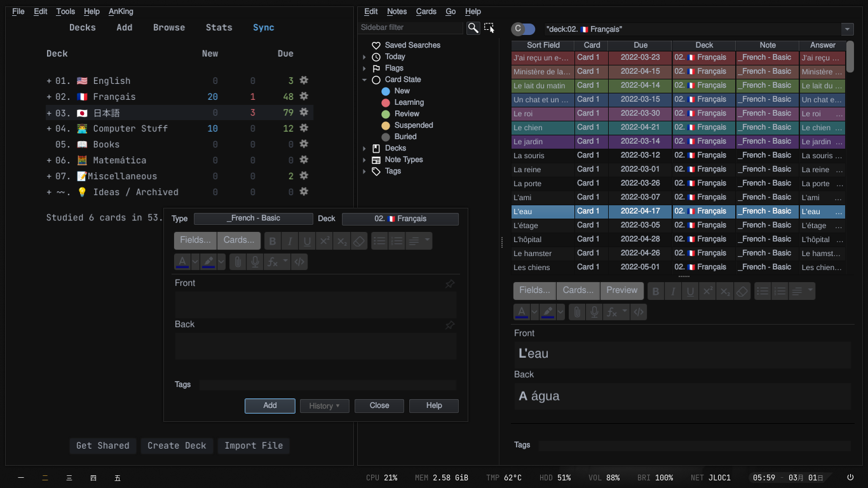Open options gear for Français deck
The image size is (868, 488).
(x=304, y=97)
